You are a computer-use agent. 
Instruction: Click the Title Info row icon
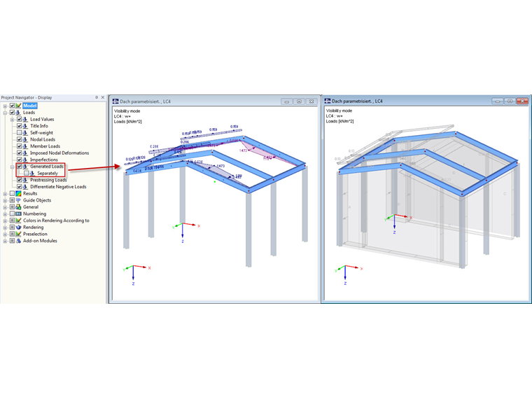(25, 126)
